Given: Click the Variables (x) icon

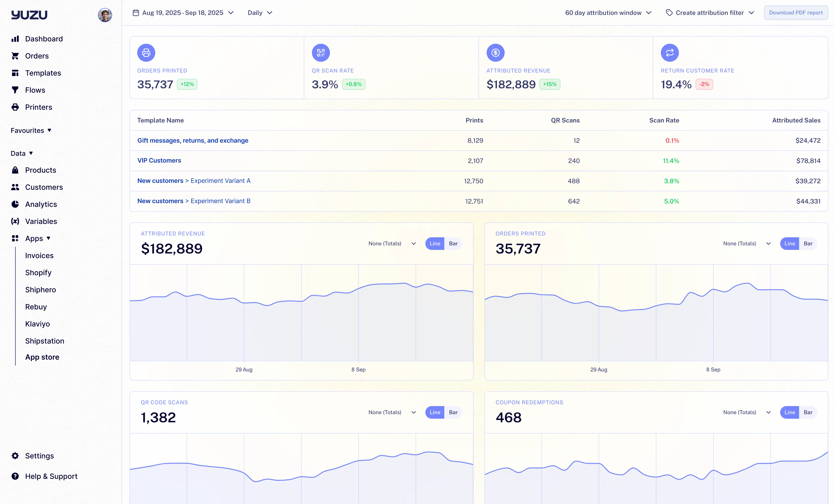Looking at the screenshot, I should (x=16, y=221).
